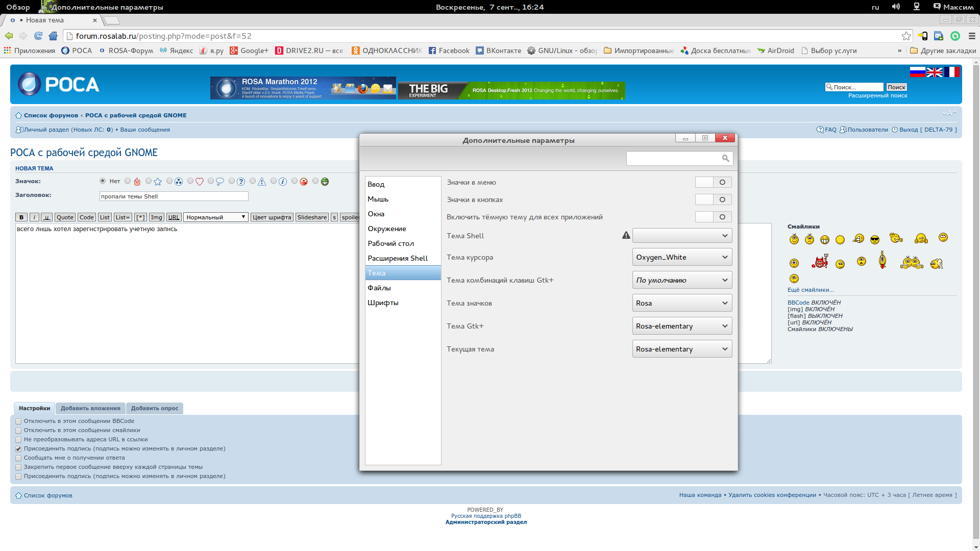Open the empty Тема Shell dropdown
Image resolution: width=980 pixels, height=551 pixels.
(682, 236)
